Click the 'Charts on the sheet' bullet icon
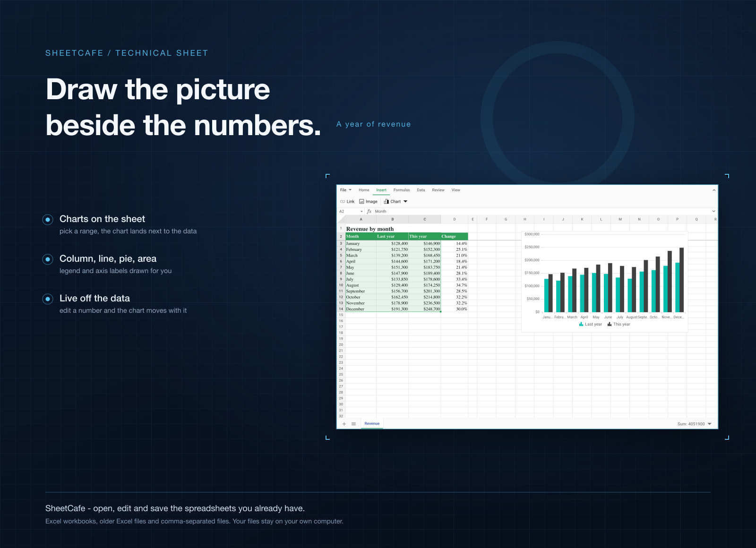 pyautogui.click(x=48, y=219)
